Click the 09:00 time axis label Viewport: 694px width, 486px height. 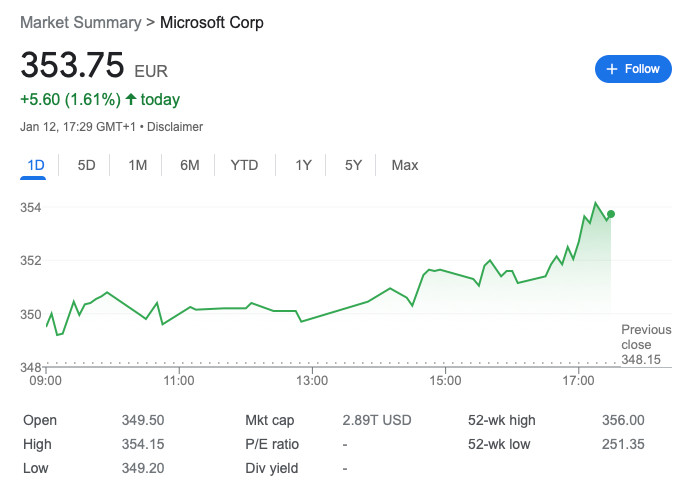click(x=46, y=381)
